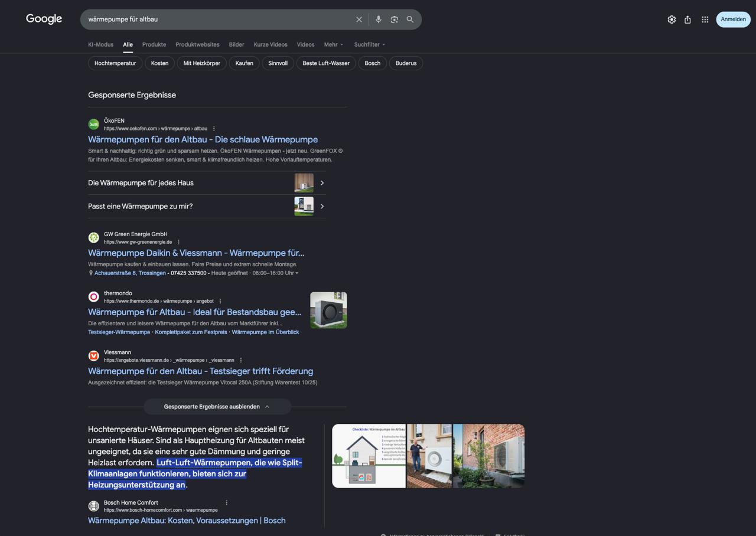Click the ÖkoFEN favicon
The image size is (756, 536).
pos(93,124)
